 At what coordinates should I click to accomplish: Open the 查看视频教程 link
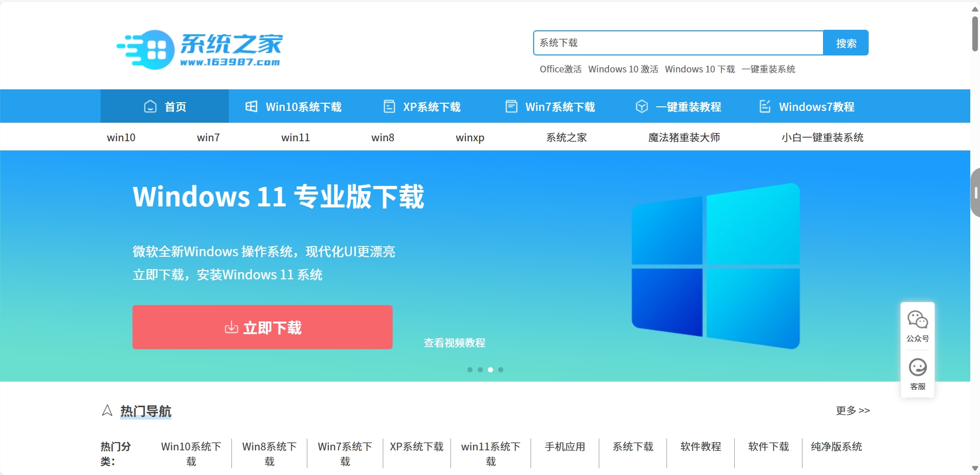point(454,343)
